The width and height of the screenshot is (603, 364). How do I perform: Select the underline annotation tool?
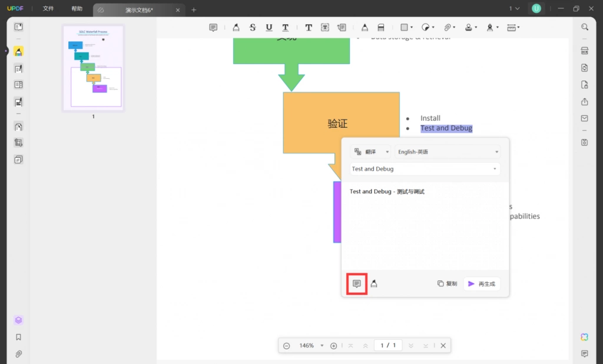pyautogui.click(x=269, y=27)
